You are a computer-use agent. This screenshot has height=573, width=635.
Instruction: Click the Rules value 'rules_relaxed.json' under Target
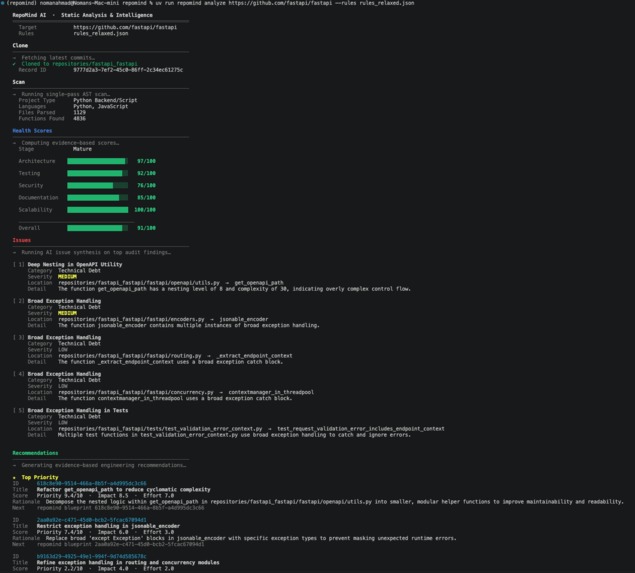(x=100, y=33)
